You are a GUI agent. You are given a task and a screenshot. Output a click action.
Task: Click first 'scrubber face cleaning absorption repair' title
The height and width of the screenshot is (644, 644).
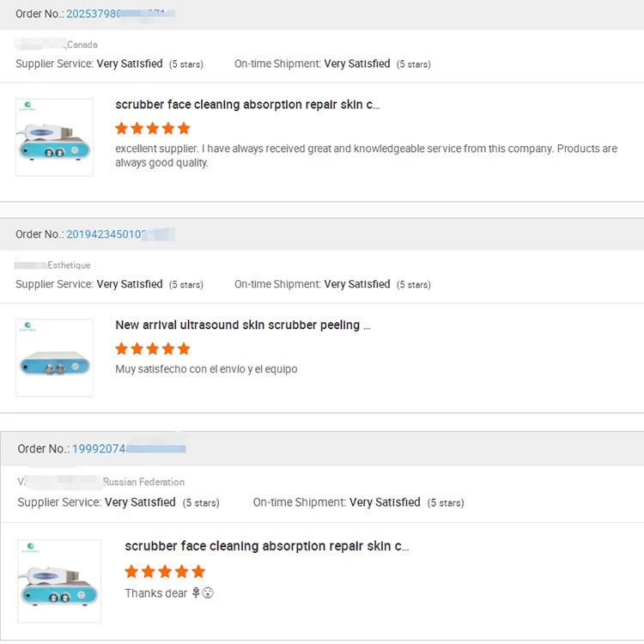(x=247, y=105)
